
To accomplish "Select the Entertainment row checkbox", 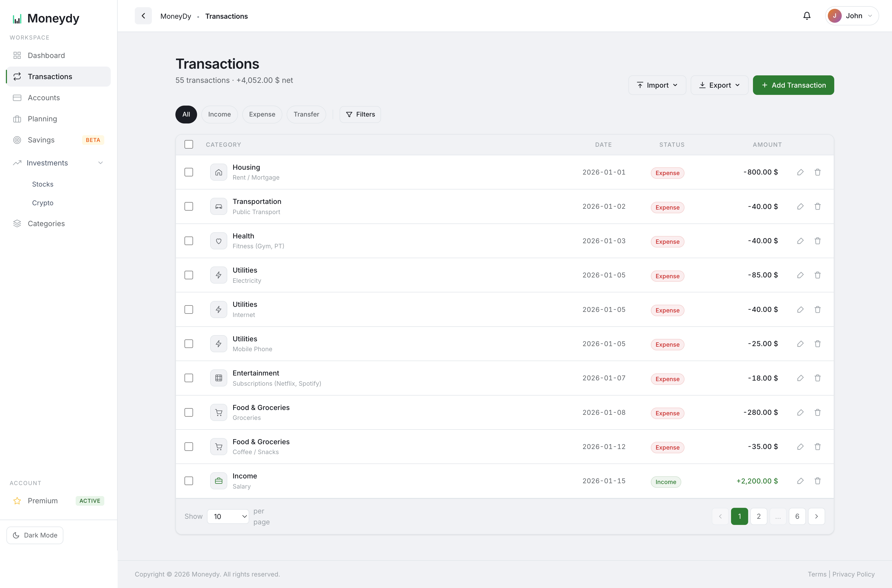I will (x=189, y=378).
